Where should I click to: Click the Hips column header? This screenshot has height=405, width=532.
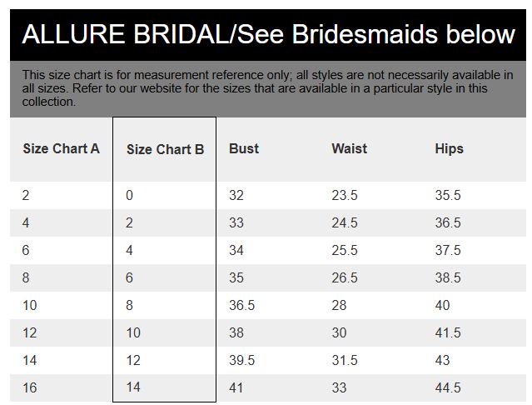(449, 149)
